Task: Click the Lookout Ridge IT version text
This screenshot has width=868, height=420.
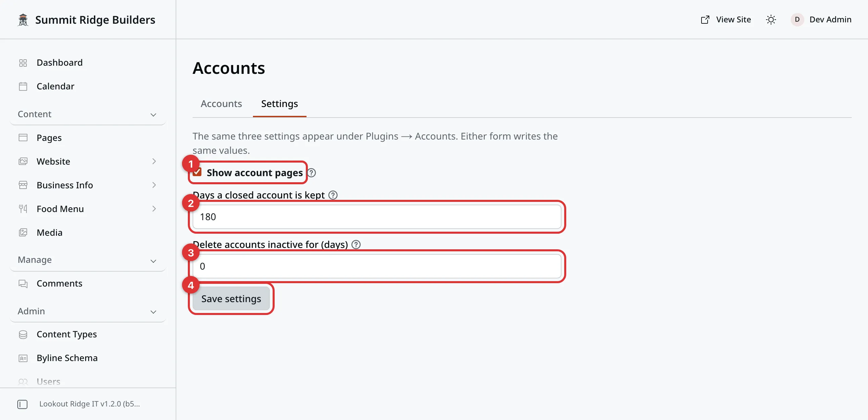Action: 90,404
